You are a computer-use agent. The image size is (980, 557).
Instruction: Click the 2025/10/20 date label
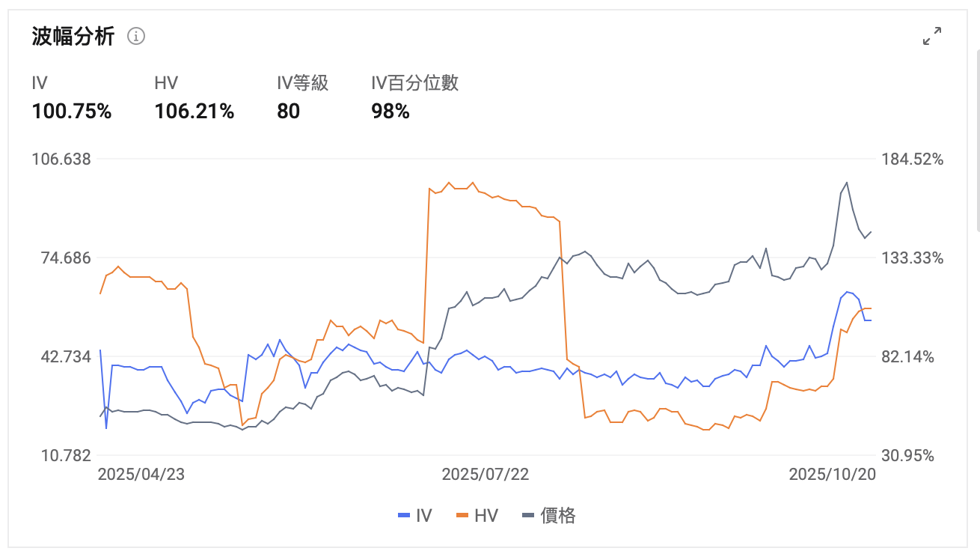[x=833, y=474]
